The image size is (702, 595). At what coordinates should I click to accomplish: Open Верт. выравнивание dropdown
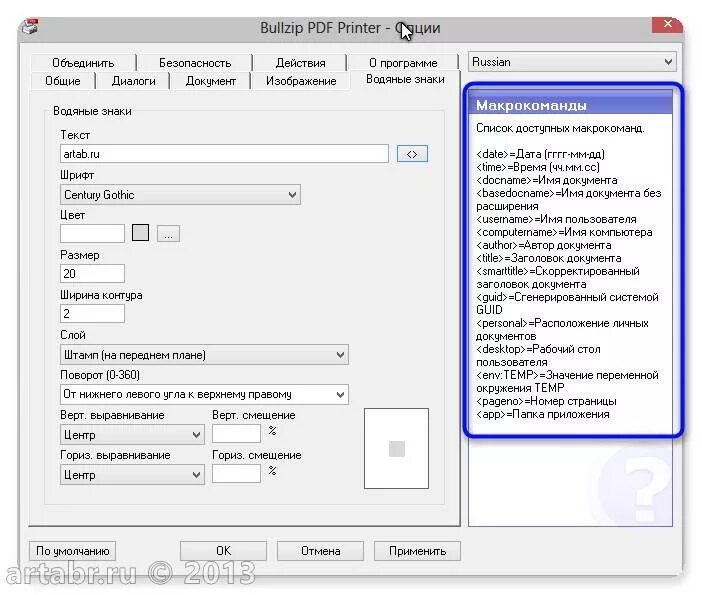(x=132, y=435)
